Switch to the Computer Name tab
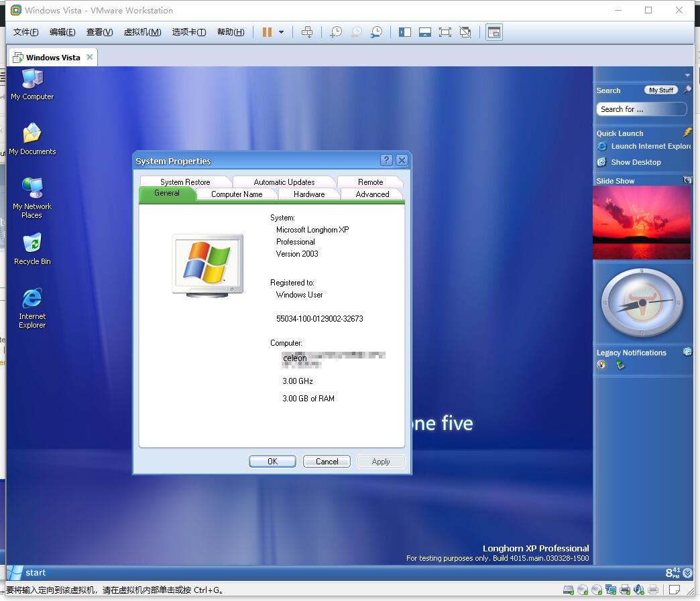 [237, 194]
